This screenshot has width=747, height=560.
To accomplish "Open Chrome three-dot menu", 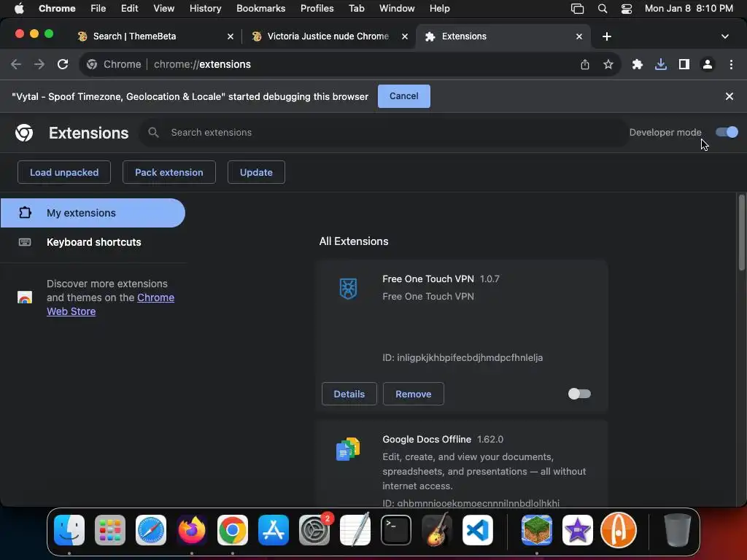I will click(731, 64).
